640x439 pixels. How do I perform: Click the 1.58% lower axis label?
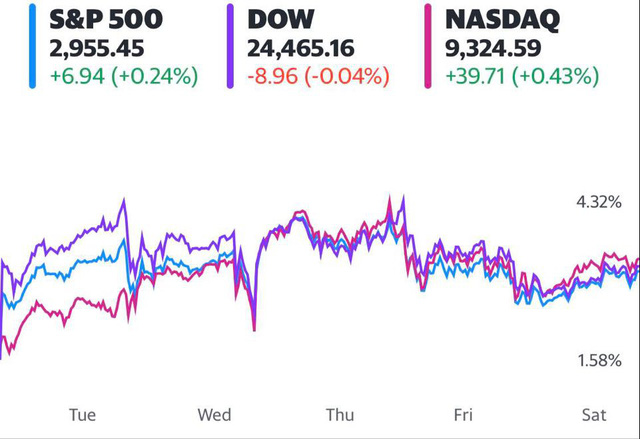[600, 359]
